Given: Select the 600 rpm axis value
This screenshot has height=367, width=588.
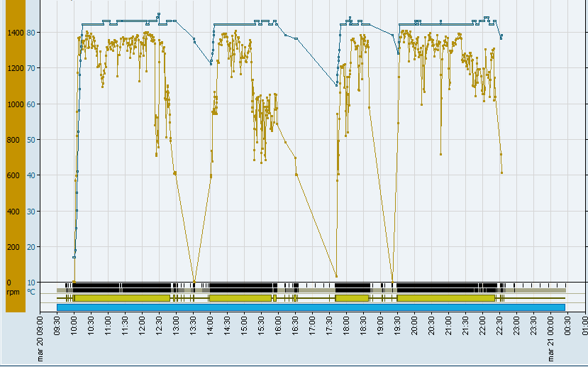Looking at the screenshot, I should click(x=13, y=175).
